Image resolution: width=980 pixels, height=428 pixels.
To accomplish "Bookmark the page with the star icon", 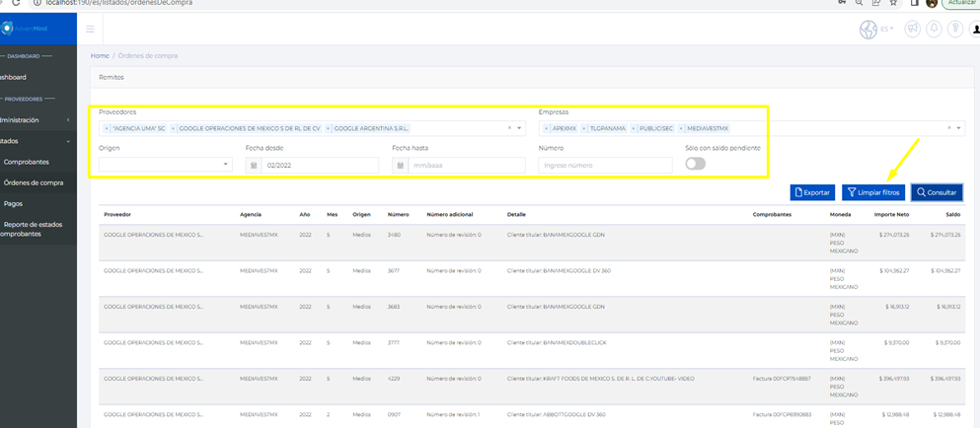I will pyautogui.click(x=894, y=3).
